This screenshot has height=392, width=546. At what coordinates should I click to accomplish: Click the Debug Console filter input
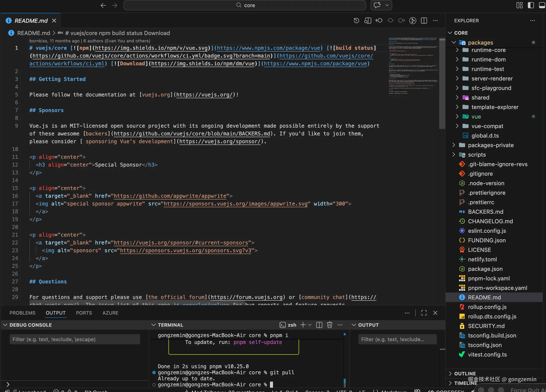pos(75,339)
